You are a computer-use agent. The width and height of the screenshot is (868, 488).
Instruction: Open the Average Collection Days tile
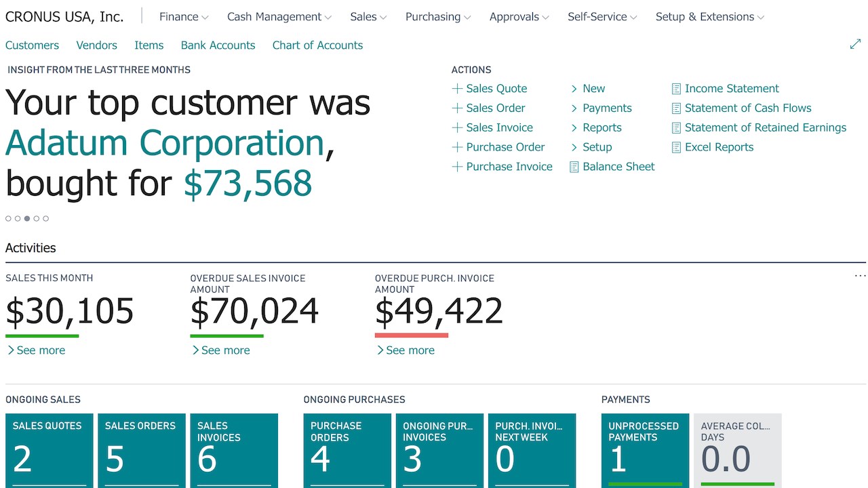738,451
